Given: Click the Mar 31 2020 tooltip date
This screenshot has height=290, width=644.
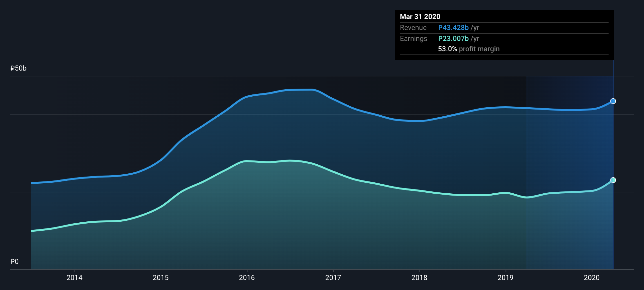Looking at the screenshot, I should (420, 17).
